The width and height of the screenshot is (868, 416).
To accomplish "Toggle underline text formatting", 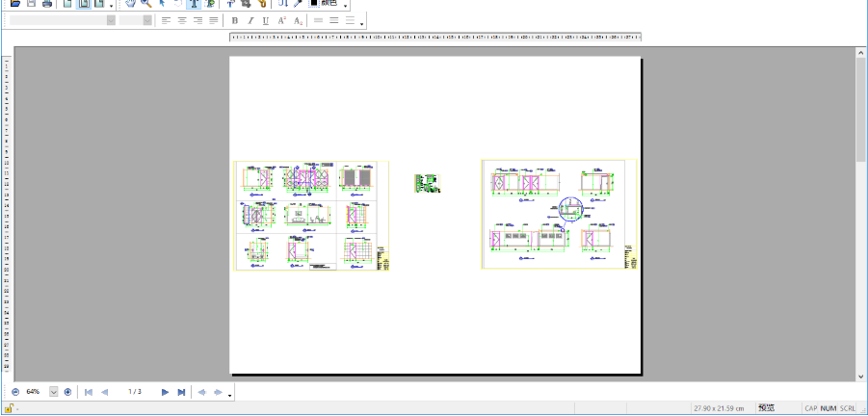I will coord(266,20).
